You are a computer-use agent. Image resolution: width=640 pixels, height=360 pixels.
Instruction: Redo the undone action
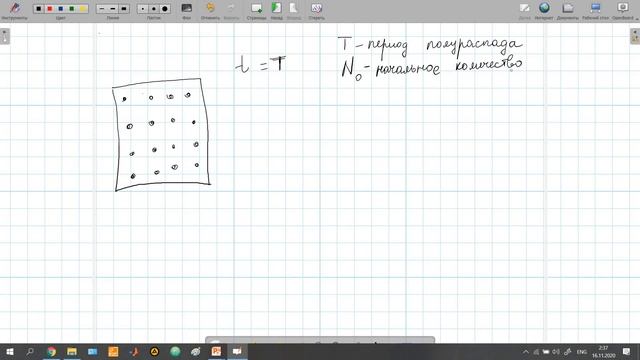click(231, 10)
